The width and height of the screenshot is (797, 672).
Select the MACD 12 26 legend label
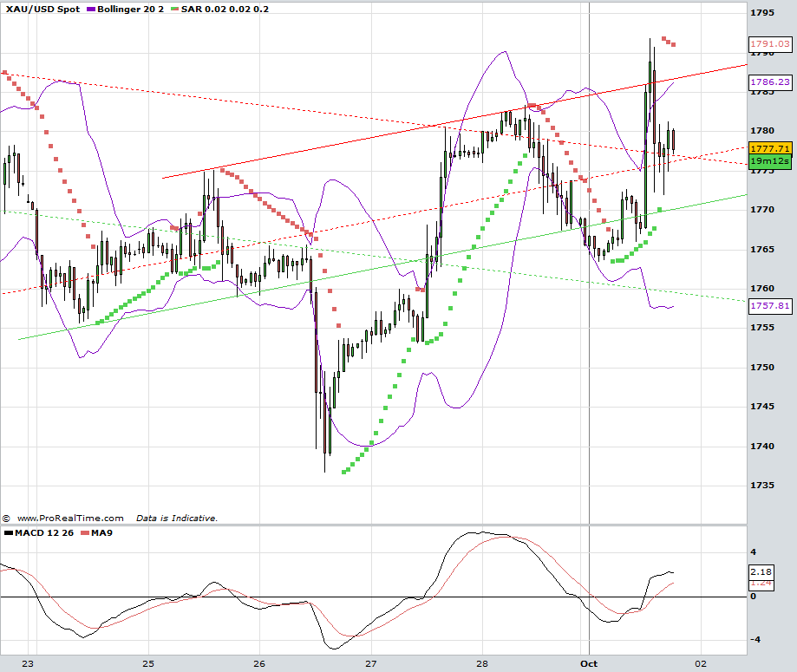(x=44, y=532)
